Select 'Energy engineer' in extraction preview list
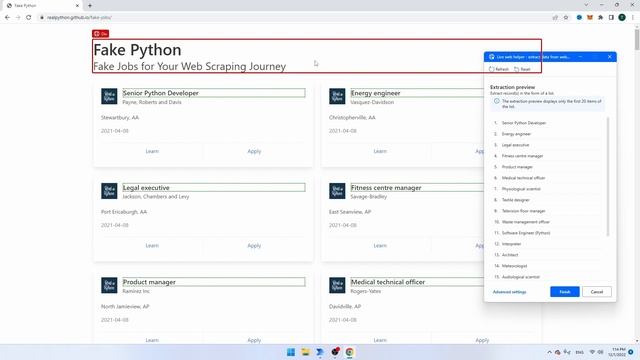640x360 pixels. (x=516, y=134)
